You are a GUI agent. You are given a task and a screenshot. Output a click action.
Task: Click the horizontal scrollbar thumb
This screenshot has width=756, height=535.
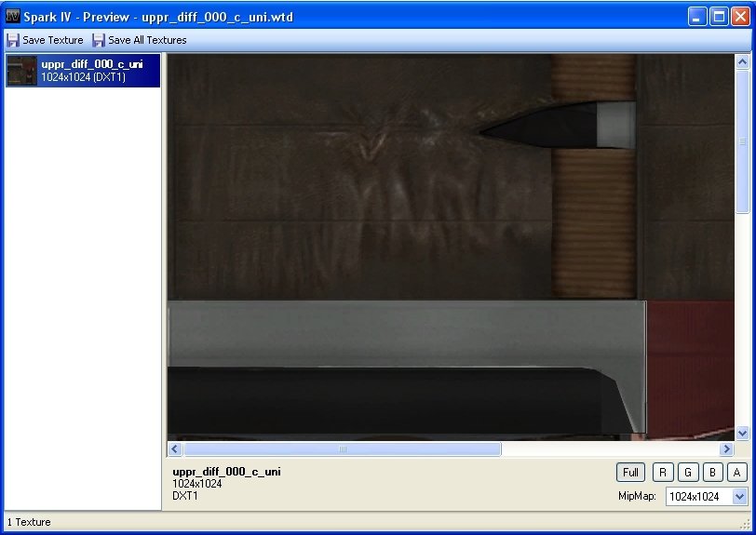(342, 448)
